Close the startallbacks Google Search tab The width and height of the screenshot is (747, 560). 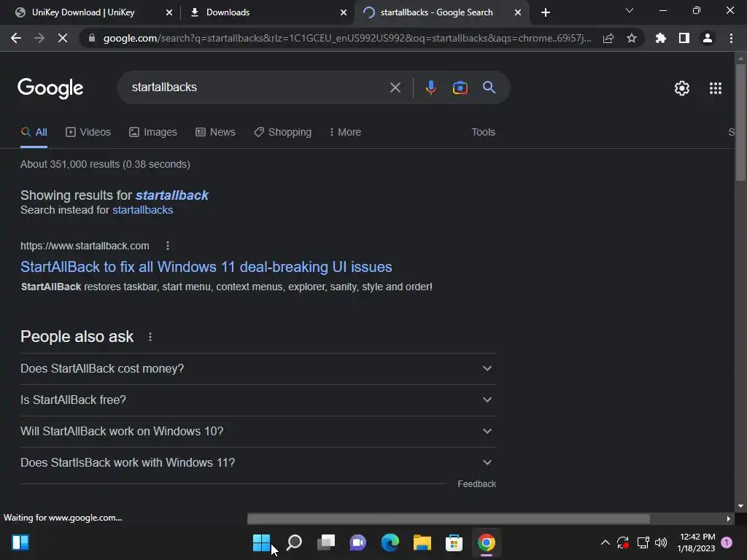517,12
